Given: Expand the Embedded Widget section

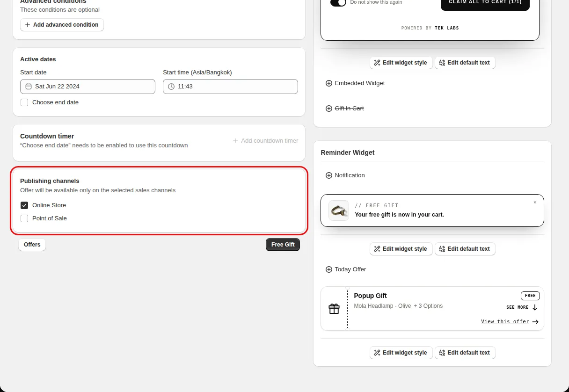Looking at the screenshot, I should coord(355,83).
